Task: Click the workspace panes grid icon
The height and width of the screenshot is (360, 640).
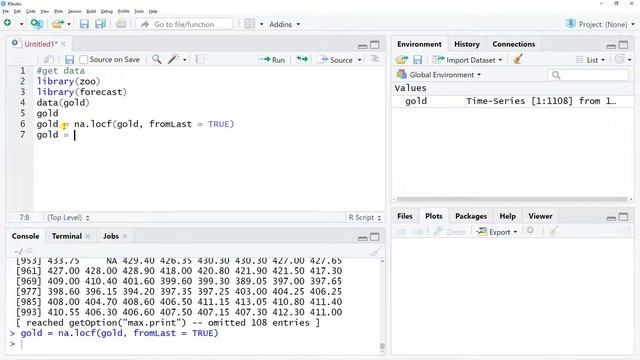Action: pos(250,24)
